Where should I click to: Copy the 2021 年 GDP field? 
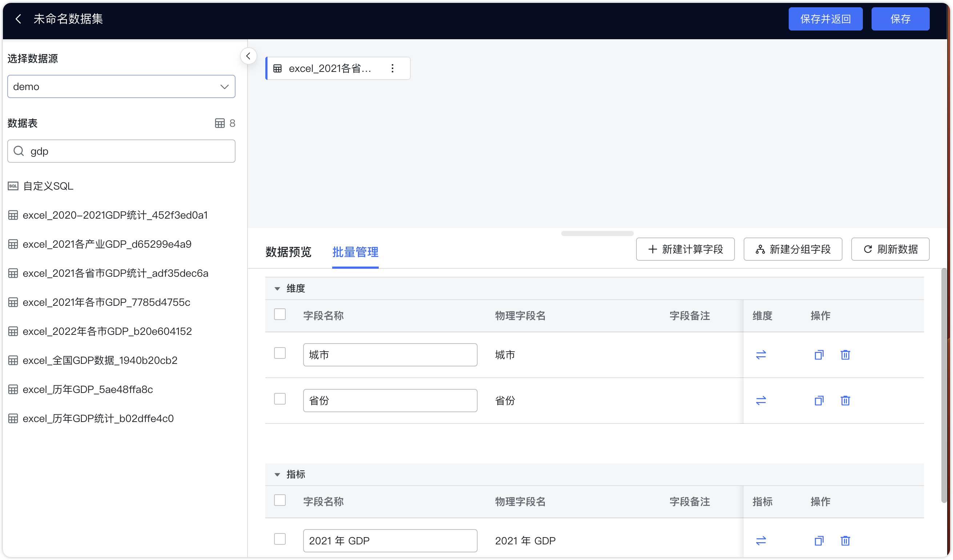[x=819, y=541]
